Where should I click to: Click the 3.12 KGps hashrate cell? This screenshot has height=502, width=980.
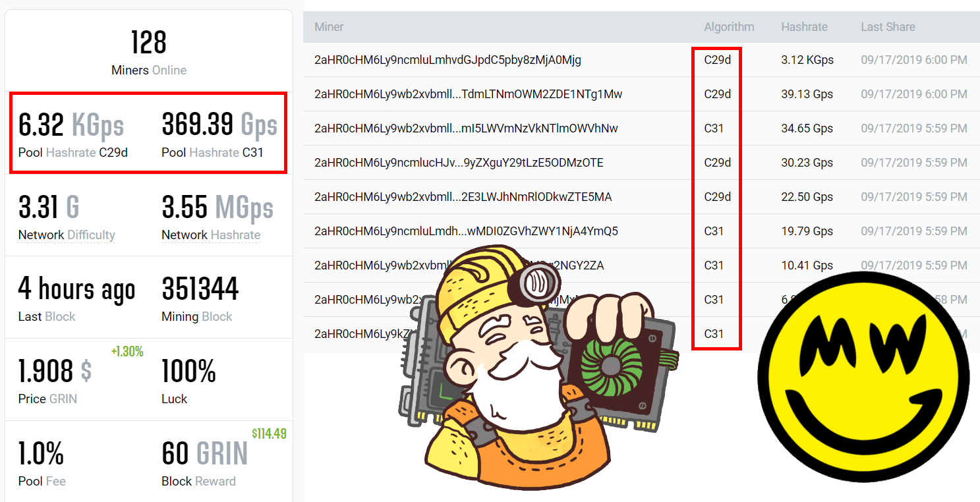click(x=807, y=60)
